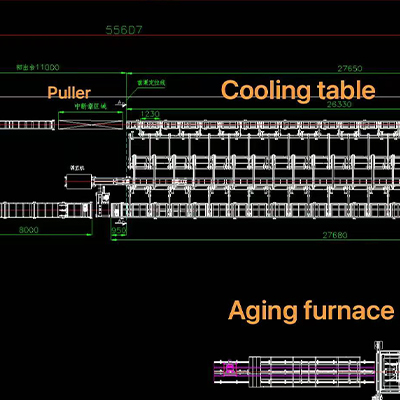Click the magenta cart in furnace track
Viewport: 400px width, 400px height.
point(230,368)
